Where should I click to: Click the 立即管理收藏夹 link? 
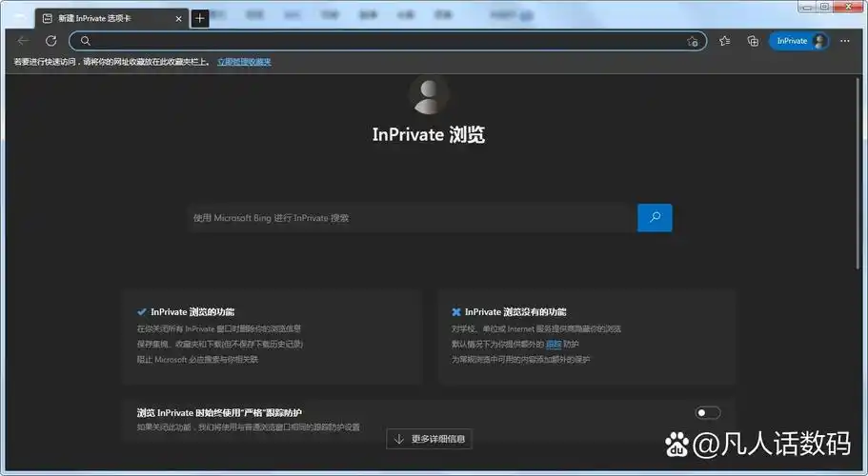pos(244,62)
